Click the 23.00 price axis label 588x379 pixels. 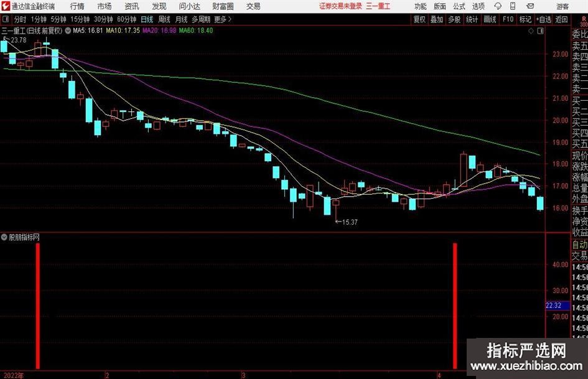tap(561, 54)
